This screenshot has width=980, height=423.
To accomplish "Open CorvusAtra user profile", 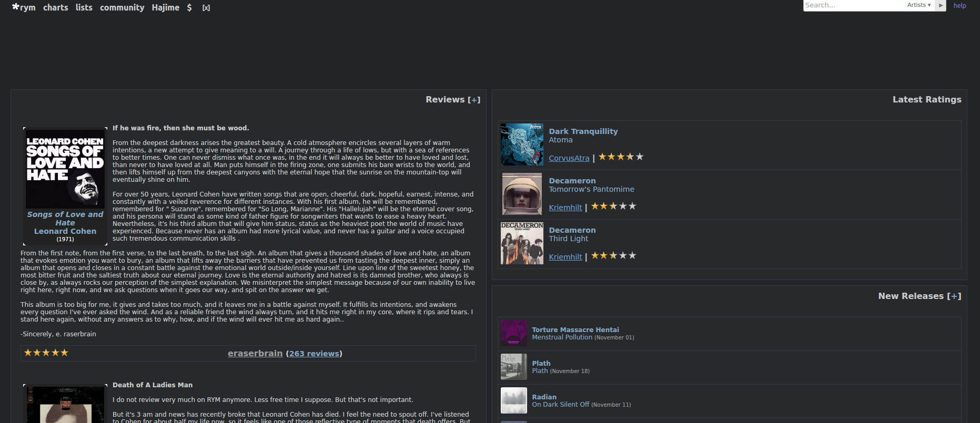I will [x=569, y=158].
